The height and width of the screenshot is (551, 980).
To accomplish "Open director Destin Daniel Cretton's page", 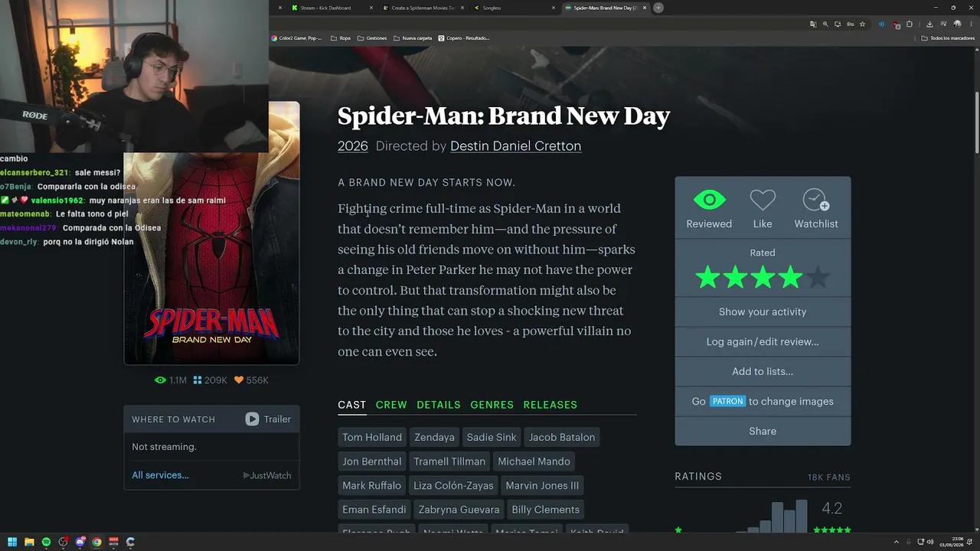I will pyautogui.click(x=515, y=145).
